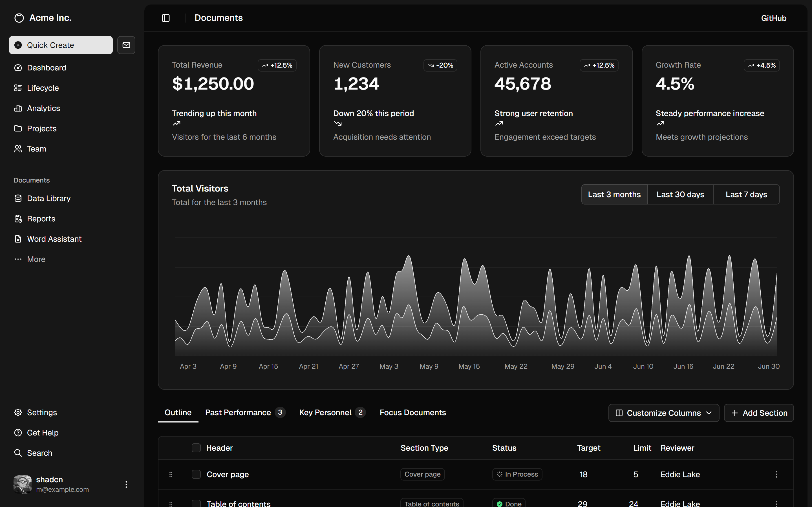Check the Header select-all checkbox
This screenshot has height=507, width=812.
tap(196, 447)
